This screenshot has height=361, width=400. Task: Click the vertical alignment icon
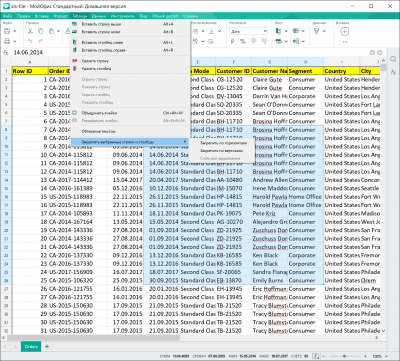212,31
